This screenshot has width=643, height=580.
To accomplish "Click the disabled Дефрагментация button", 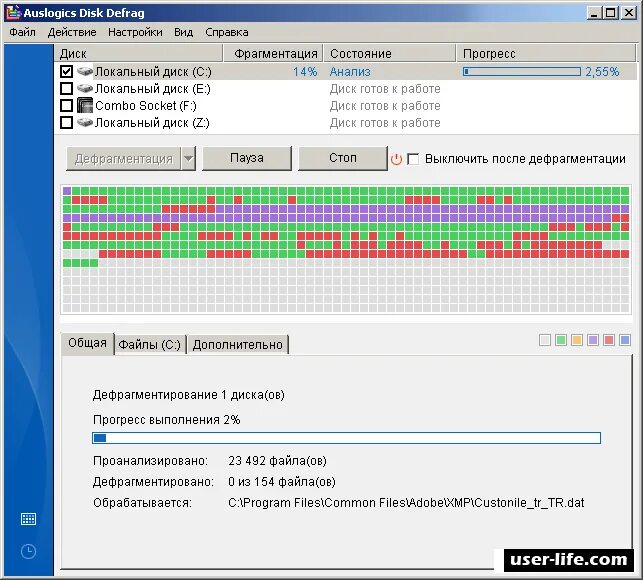I will pos(123,159).
